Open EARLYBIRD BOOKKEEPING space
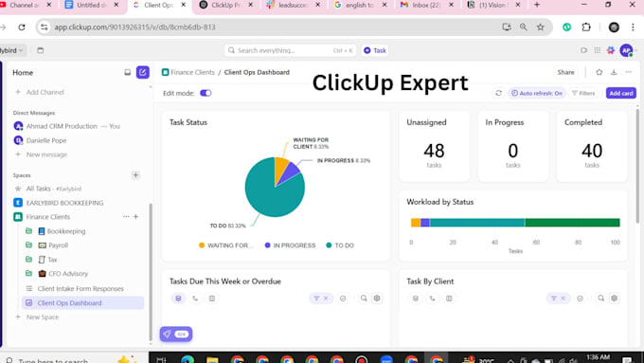Viewport: 644px width, 363px height. pos(64,203)
